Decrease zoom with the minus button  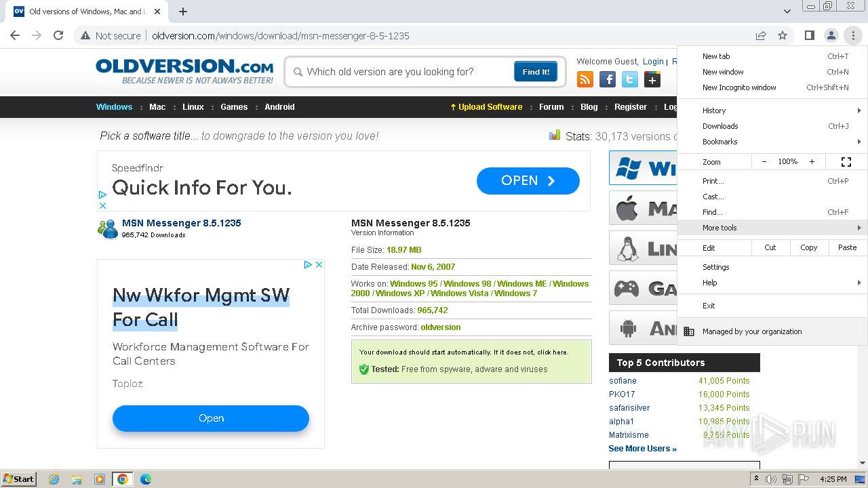pyautogui.click(x=764, y=162)
